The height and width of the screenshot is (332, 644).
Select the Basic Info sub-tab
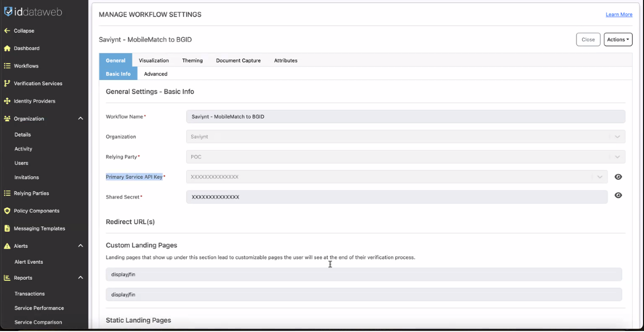(x=118, y=74)
